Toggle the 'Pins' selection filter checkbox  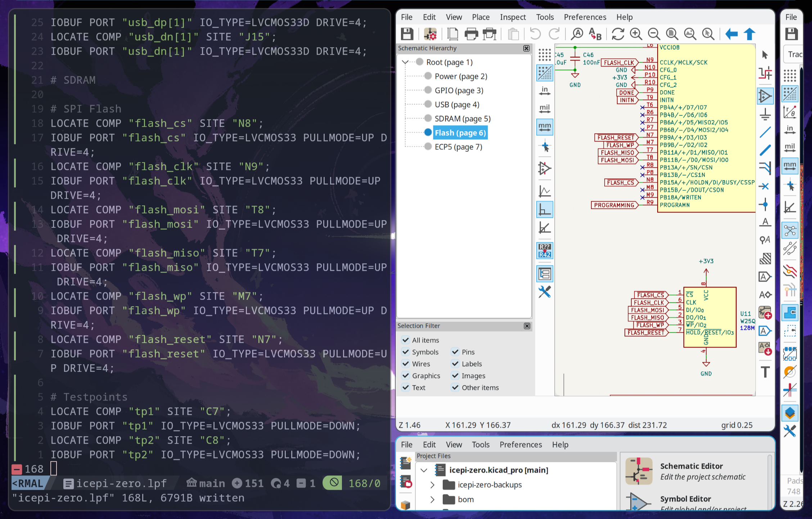pos(455,352)
